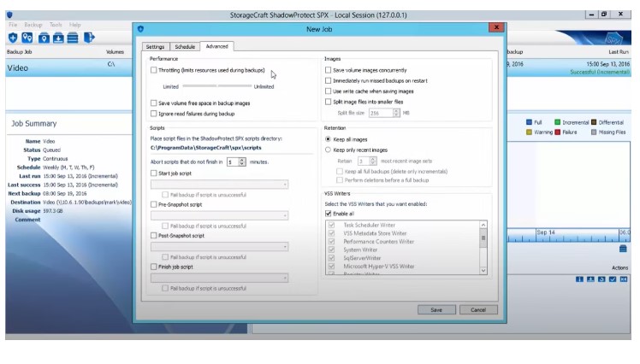Enable Start job script checkbox

[x=154, y=173]
